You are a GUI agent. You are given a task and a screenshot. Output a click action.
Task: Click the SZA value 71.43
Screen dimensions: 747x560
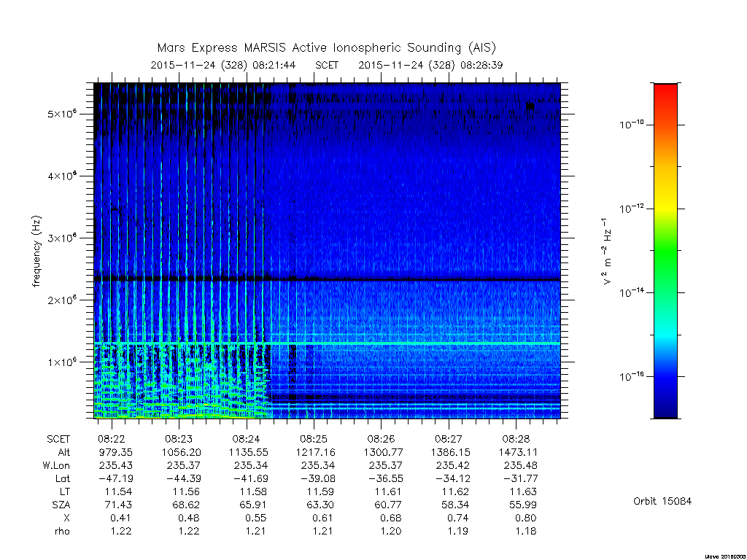[115, 505]
